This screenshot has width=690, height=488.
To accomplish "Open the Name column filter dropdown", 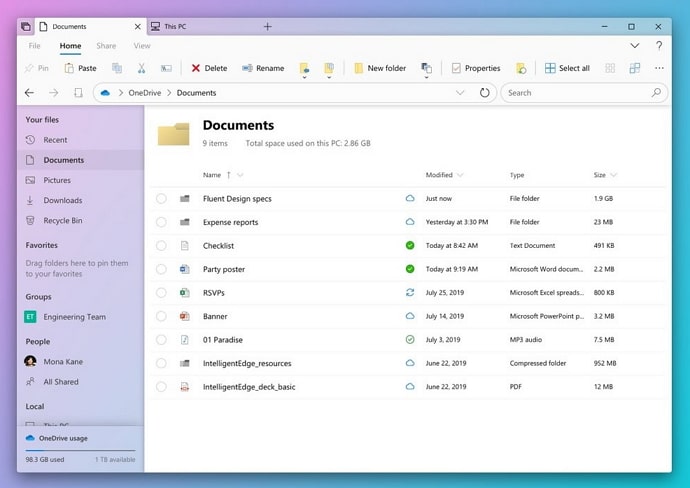I will coord(240,175).
